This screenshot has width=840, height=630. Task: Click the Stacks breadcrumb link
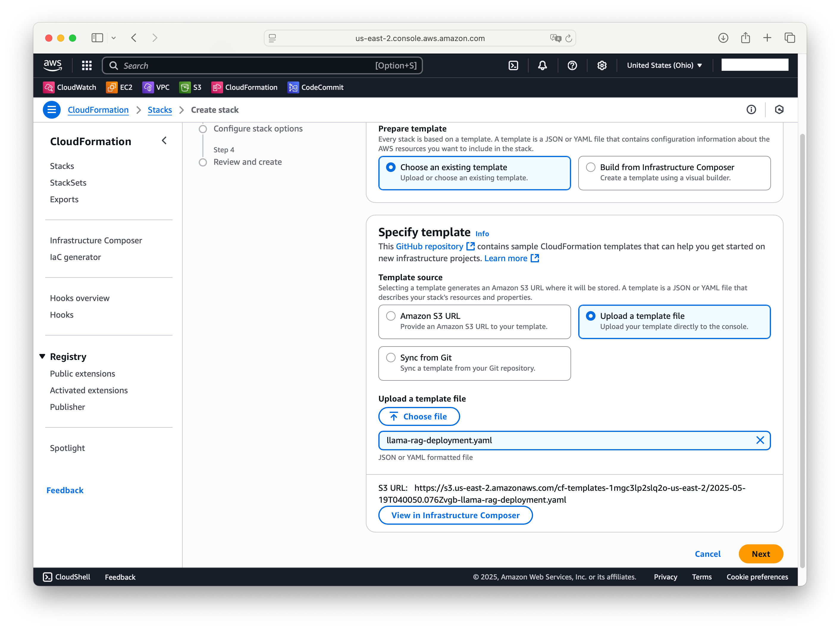[159, 110]
